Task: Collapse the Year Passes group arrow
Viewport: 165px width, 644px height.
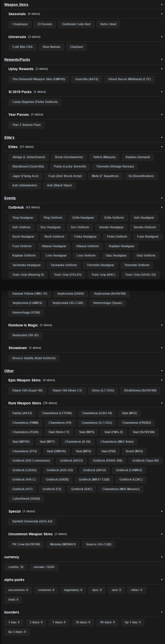Action: [x=162, y=115]
